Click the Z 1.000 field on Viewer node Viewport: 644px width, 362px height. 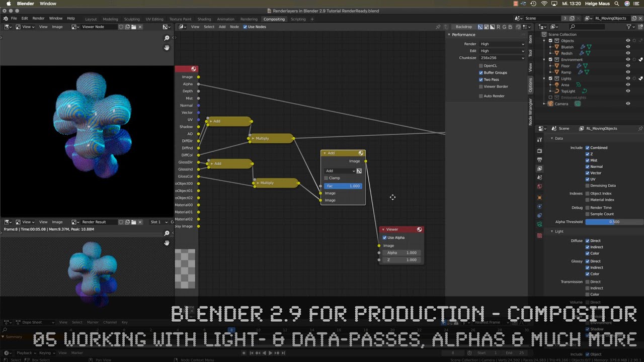[x=401, y=260]
